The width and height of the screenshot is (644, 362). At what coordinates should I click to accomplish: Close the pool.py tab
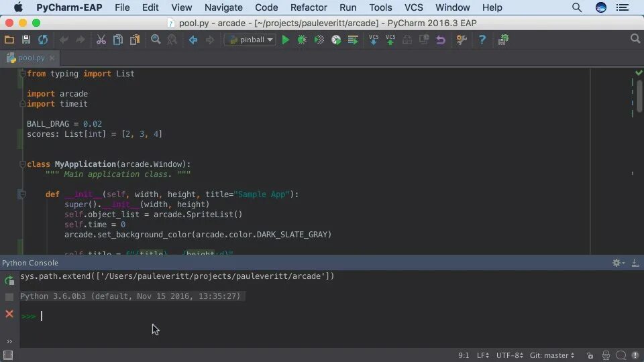[52, 58]
